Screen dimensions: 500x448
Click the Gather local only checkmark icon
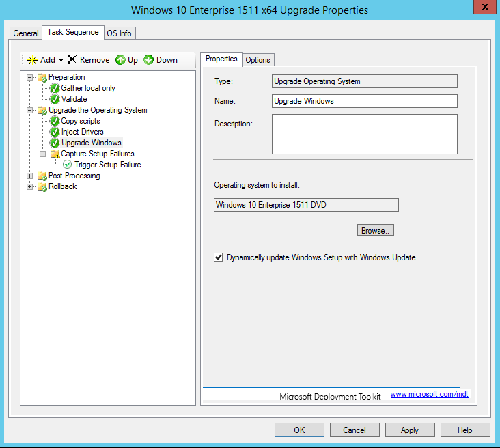[55, 88]
